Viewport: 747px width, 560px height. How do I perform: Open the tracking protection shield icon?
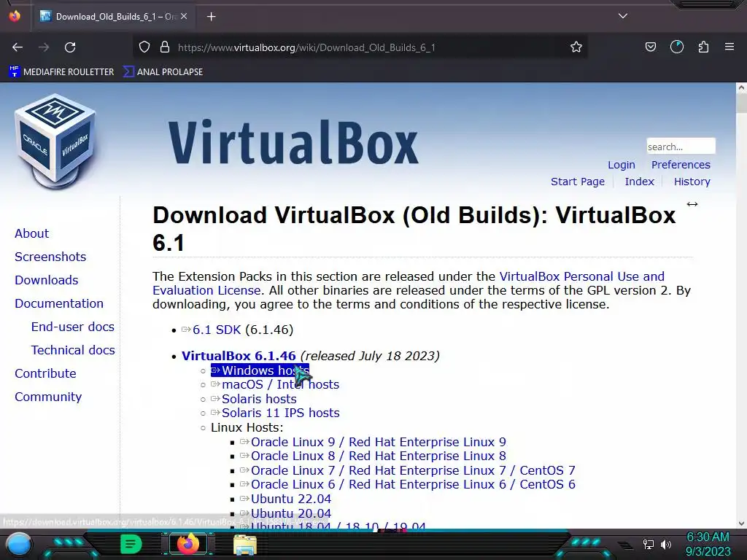pos(144,47)
